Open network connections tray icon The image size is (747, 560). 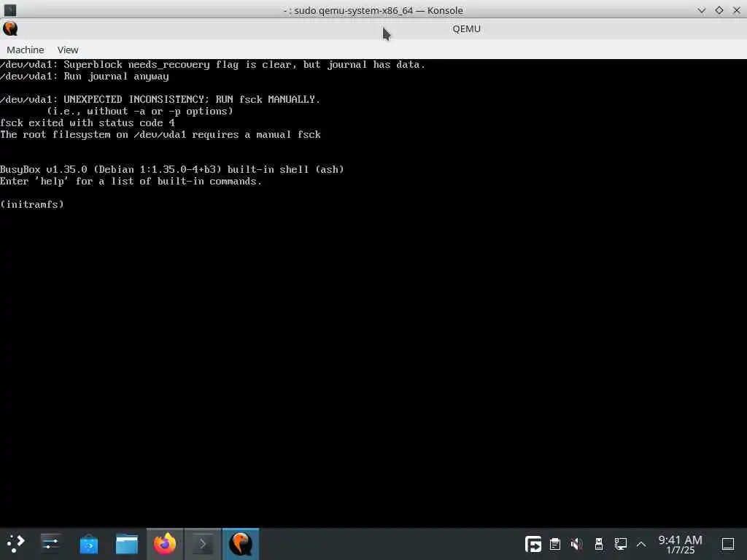pyautogui.click(x=620, y=544)
